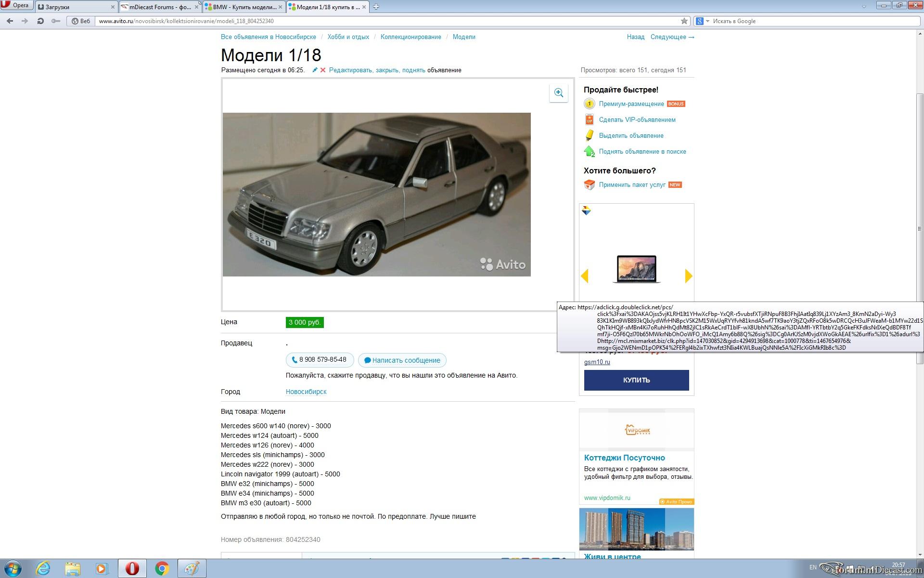
Task: Select the Opera browser taskbar icon
Action: click(132, 568)
